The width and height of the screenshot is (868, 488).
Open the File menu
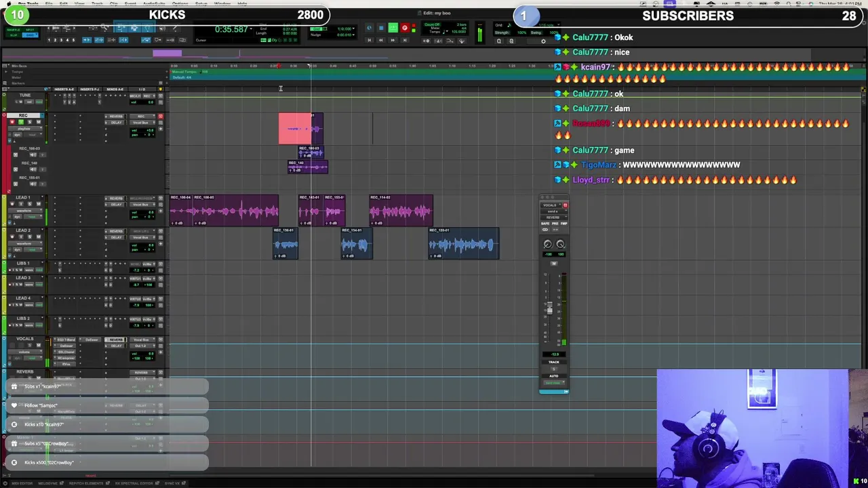[49, 3]
